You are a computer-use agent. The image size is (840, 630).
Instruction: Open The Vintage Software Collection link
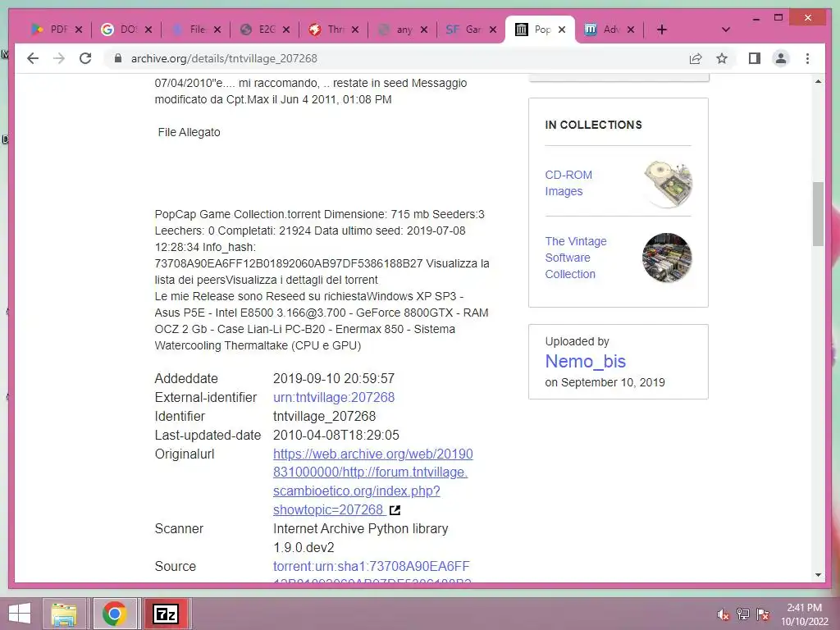(x=576, y=257)
